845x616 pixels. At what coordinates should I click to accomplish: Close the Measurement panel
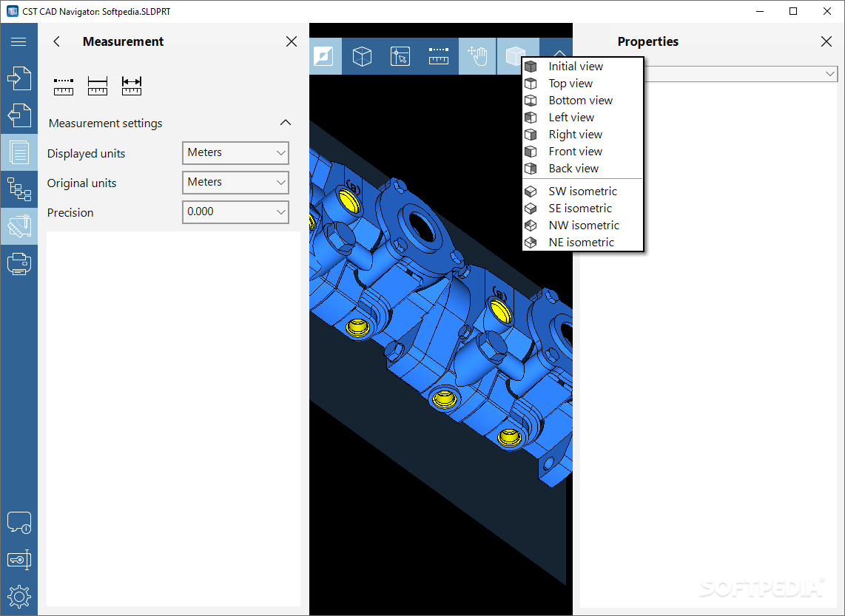coord(292,41)
